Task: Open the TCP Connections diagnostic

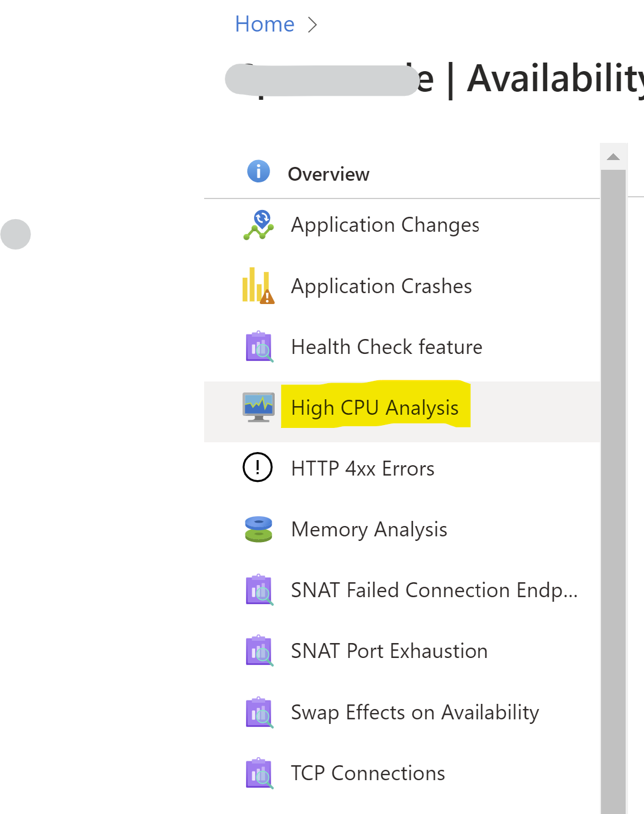Action: pyautogui.click(x=368, y=773)
